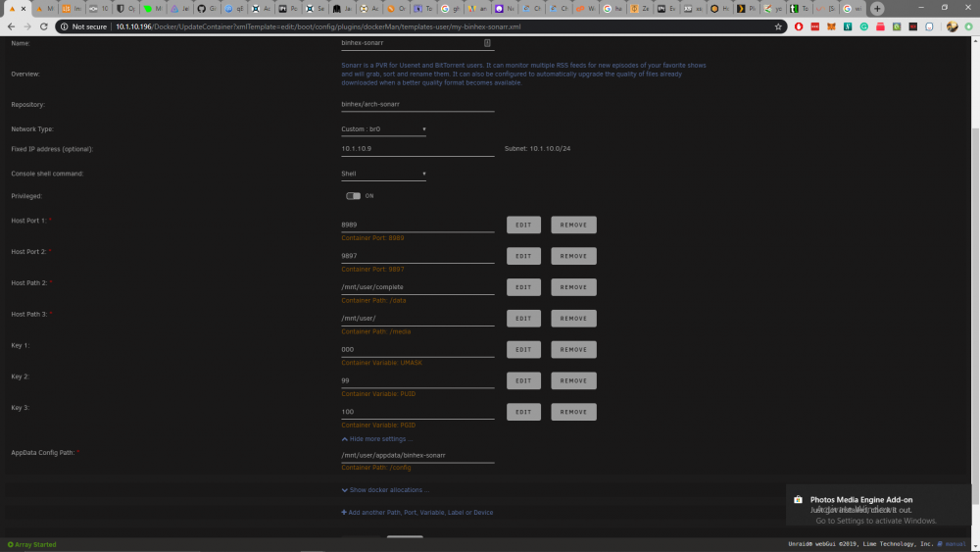Click the AppData Config Path field
The width and height of the screenshot is (980, 552).
[x=417, y=456]
